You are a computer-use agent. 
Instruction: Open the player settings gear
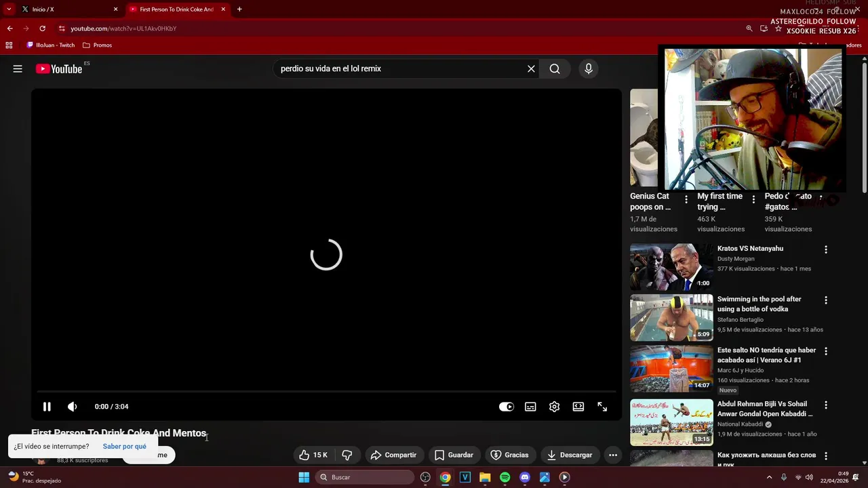(554, 407)
